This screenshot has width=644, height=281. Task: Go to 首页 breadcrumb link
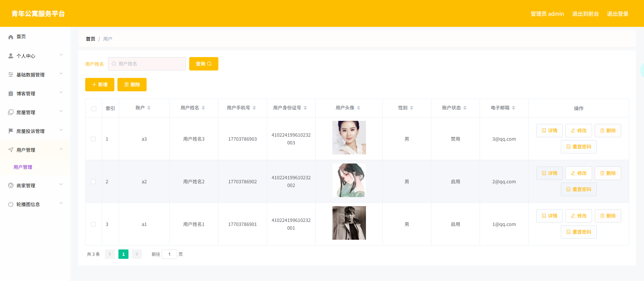coord(91,39)
